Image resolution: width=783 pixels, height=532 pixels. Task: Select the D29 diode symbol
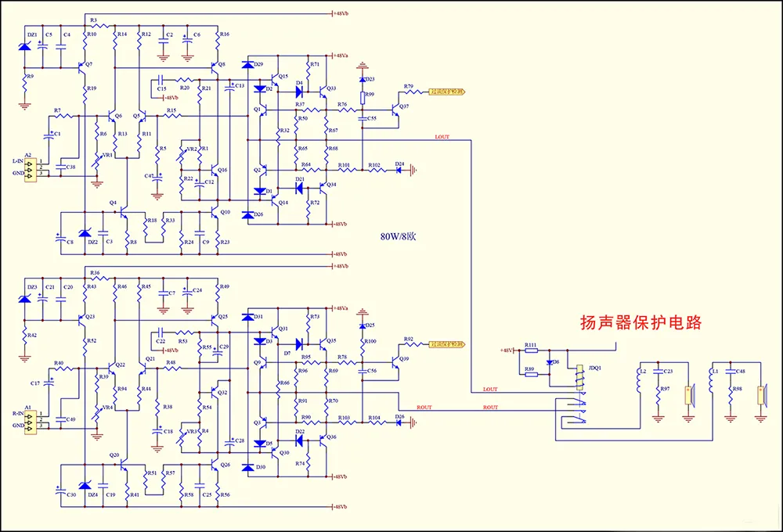(x=247, y=64)
